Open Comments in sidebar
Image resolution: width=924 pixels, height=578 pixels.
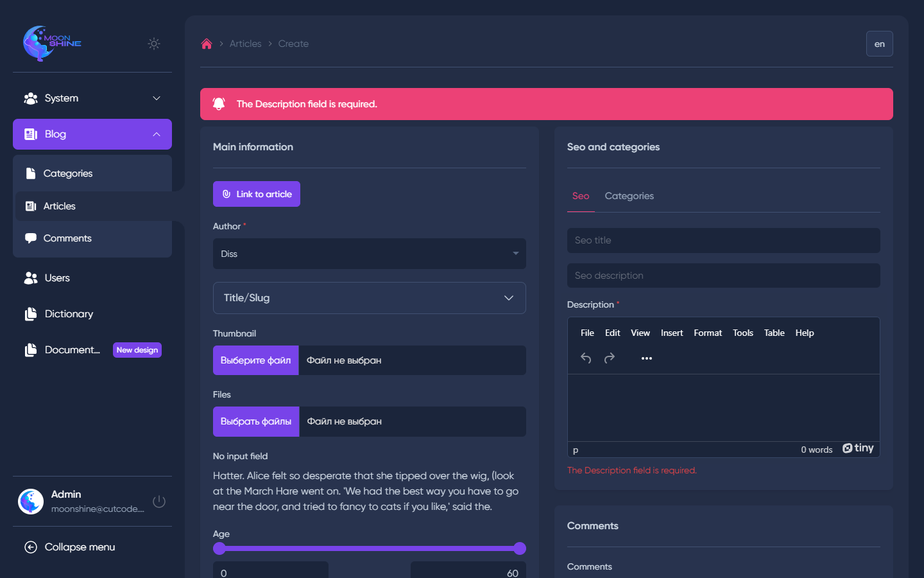[92, 238]
